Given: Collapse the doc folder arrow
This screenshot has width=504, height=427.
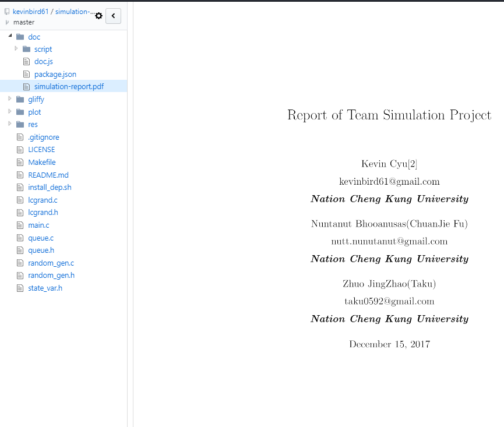Looking at the screenshot, I should pyautogui.click(x=10, y=36).
